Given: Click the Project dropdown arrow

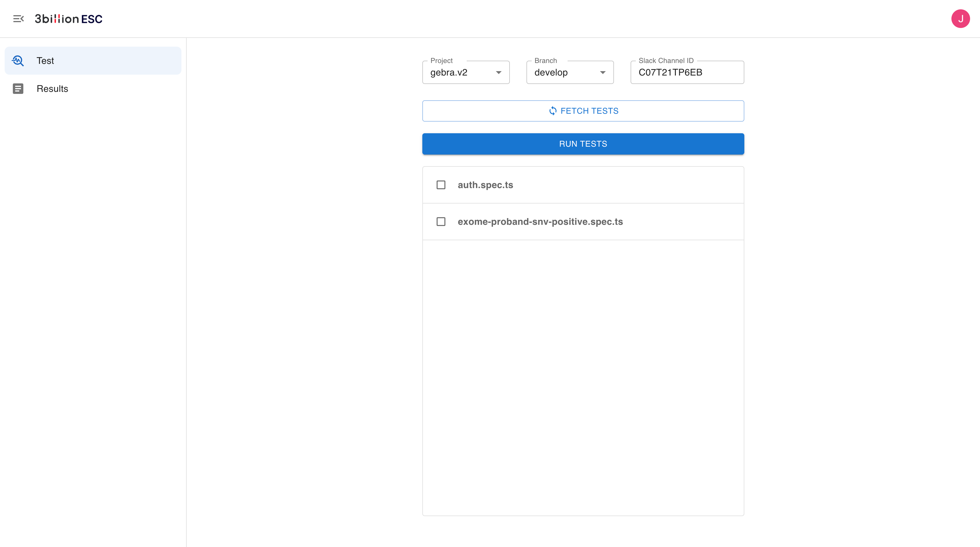Looking at the screenshot, I should [x=498, y=73].
